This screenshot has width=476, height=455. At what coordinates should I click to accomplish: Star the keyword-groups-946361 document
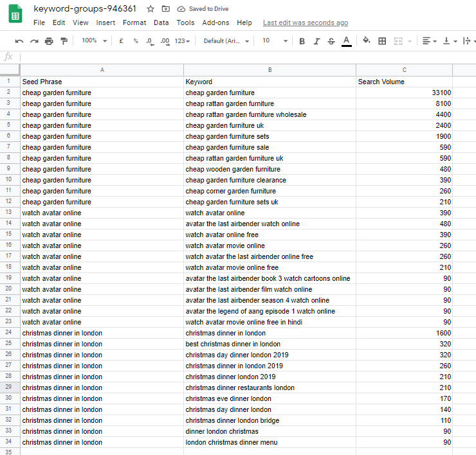(151, 9)
